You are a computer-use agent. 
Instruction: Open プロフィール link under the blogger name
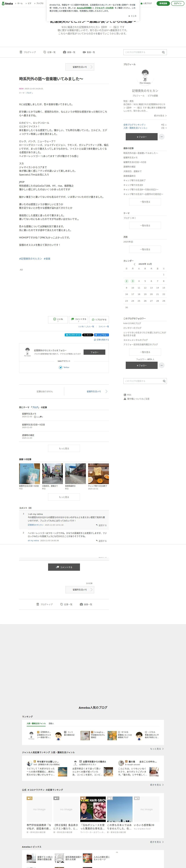(x=138, y=96)
